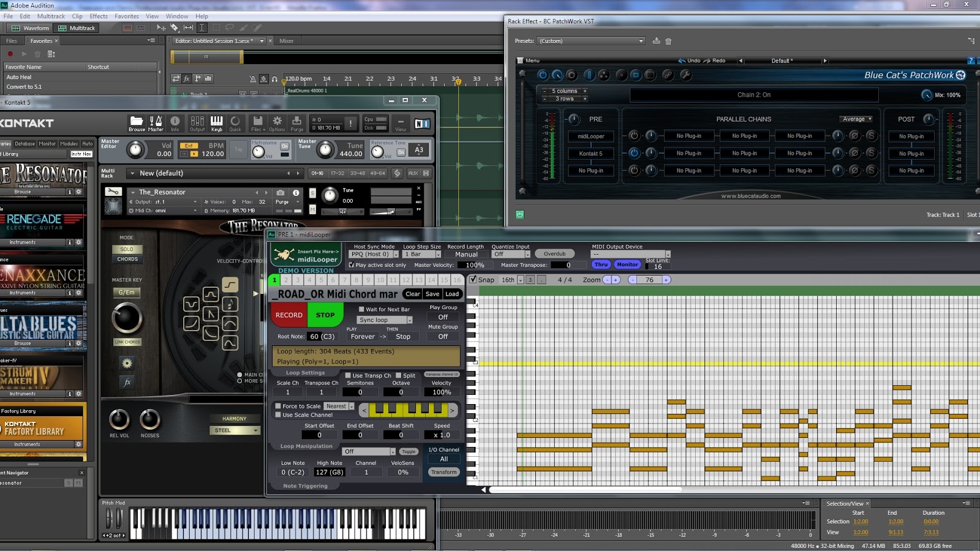Click the Root Note 60 (C3) field

pyautogui.click(x=322, y=336)
